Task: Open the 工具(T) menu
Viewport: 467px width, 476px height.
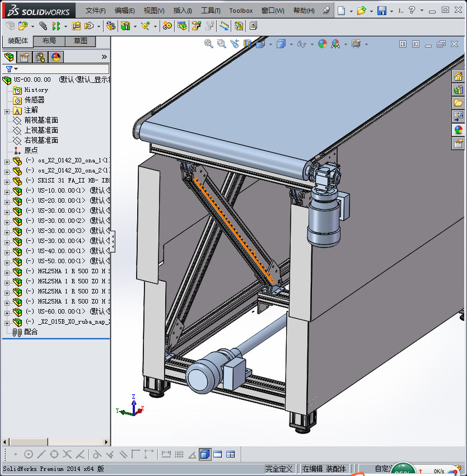Action: (x=211, y=11)
